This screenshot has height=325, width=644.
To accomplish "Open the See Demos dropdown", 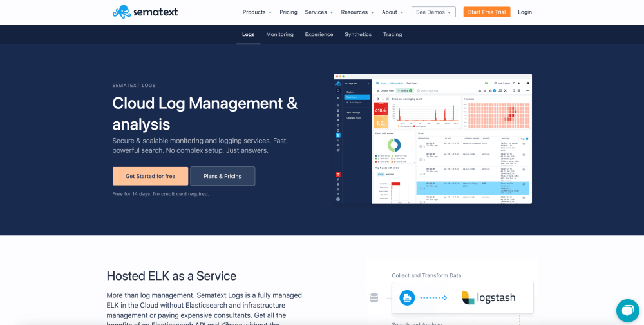I will 433,12.
